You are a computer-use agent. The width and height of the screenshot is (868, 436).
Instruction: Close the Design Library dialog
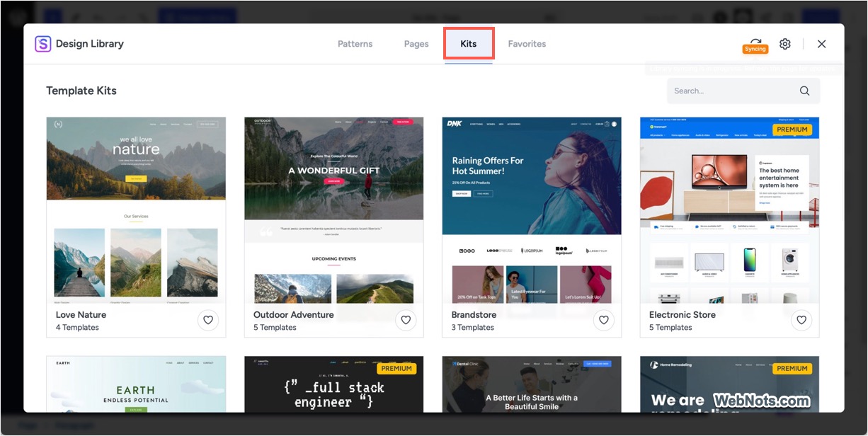pyautogui.click(x=821, y=44)
